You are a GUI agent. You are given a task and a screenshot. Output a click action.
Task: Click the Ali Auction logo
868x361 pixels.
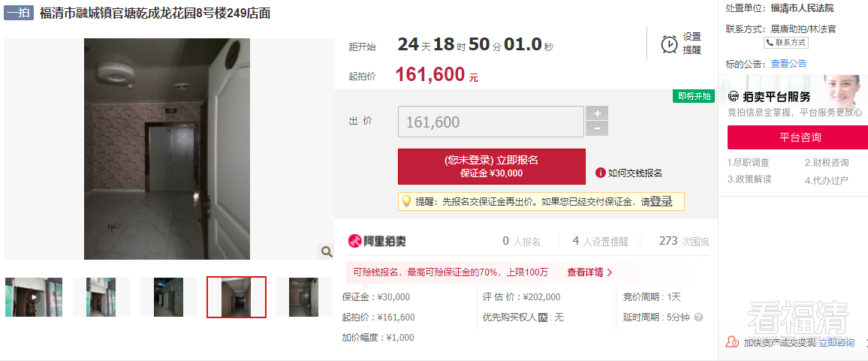377,241
